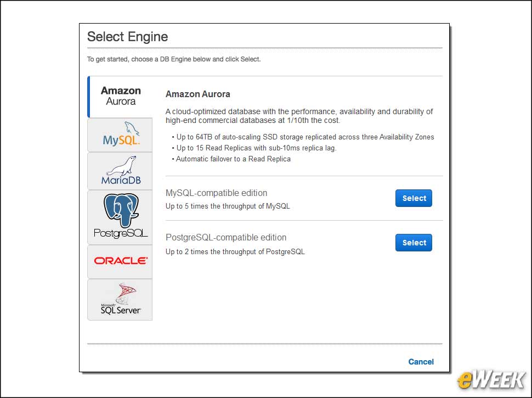Click 'Up to 5 times the throughput of MySQL'
The width and height of the screenshot is (532, 398).
(x=228, y=206)
